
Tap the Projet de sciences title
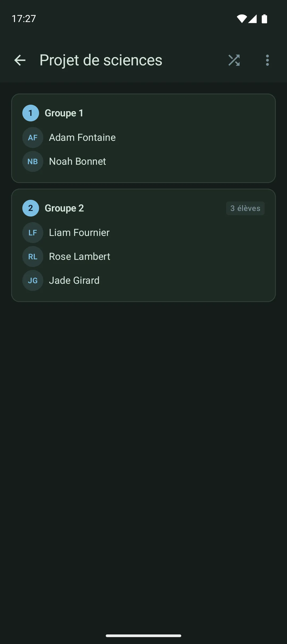click(x=101, y=60)
